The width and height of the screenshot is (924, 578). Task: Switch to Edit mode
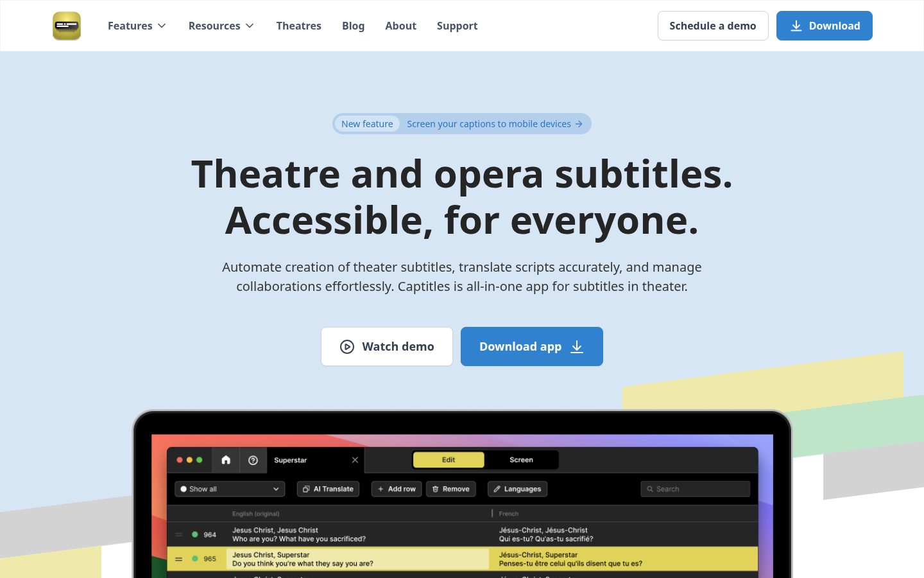tap(449, 460)
